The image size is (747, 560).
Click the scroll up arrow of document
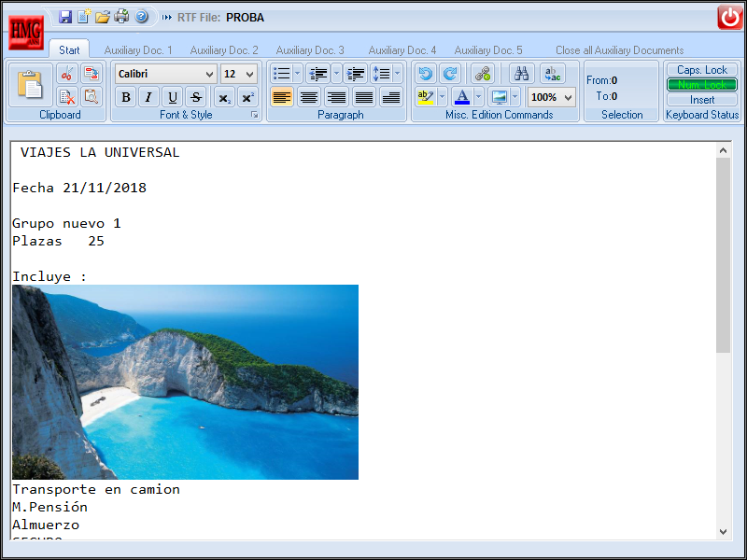(x=723, y=150)
